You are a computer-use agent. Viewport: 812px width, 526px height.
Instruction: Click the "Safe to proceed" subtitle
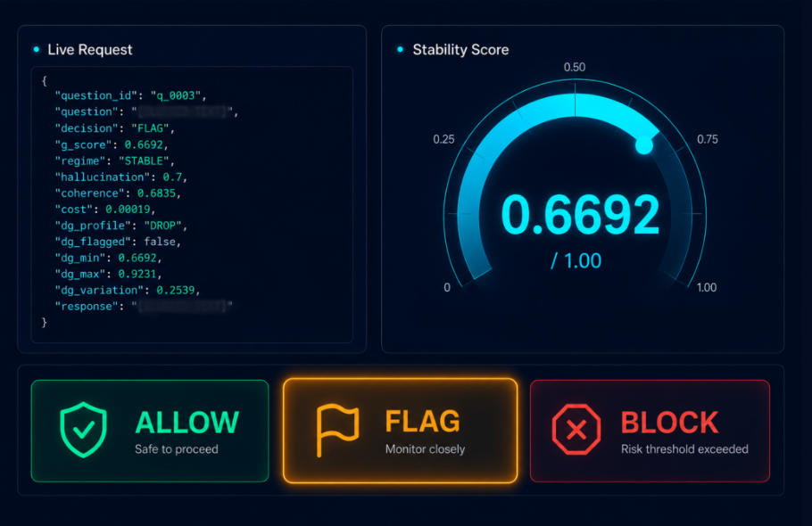177,449
